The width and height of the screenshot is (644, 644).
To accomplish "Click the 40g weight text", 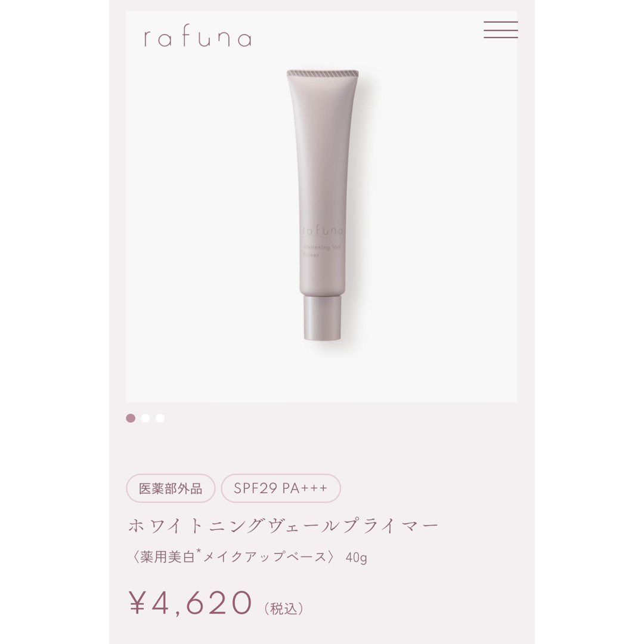I will tap(356, 558).
